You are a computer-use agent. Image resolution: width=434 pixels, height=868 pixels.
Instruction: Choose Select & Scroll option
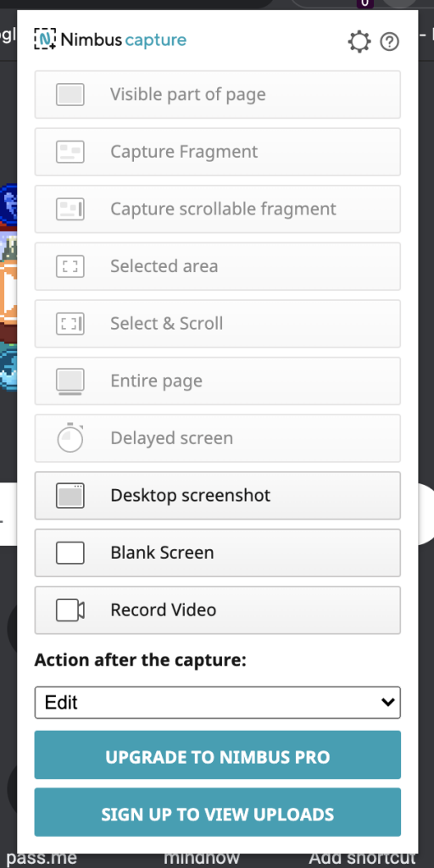(218, 324)
